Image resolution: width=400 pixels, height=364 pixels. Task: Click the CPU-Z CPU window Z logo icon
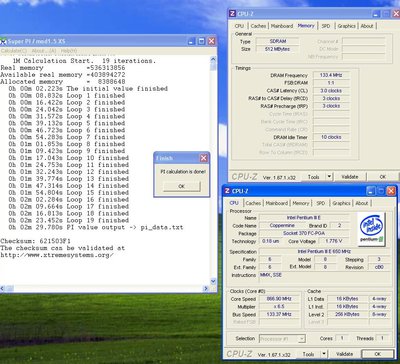(x=227, y=191)
